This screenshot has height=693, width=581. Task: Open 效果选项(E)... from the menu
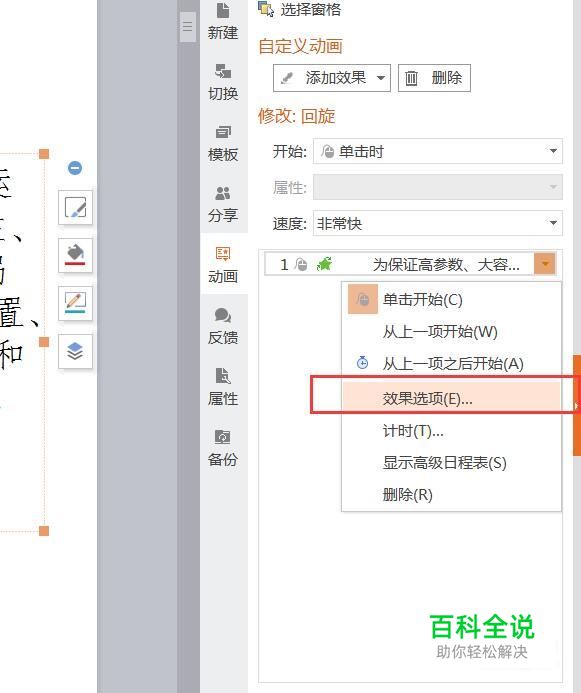coord(452,398)
